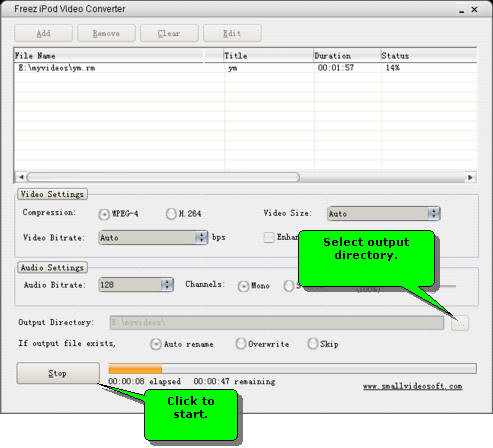Click the horizontal scrollbar thumb in file list

pyautogui.click(x=163, y=177)
